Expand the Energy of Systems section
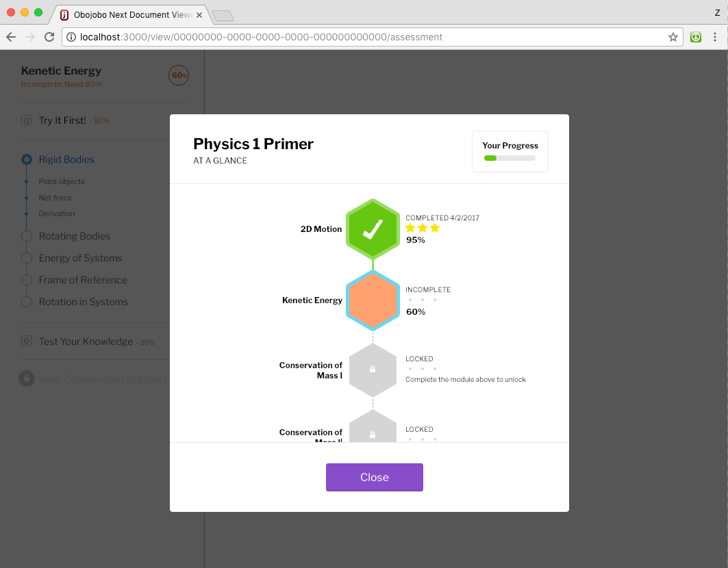The height and width of the screenshot is (568, 728). (25, 258)
